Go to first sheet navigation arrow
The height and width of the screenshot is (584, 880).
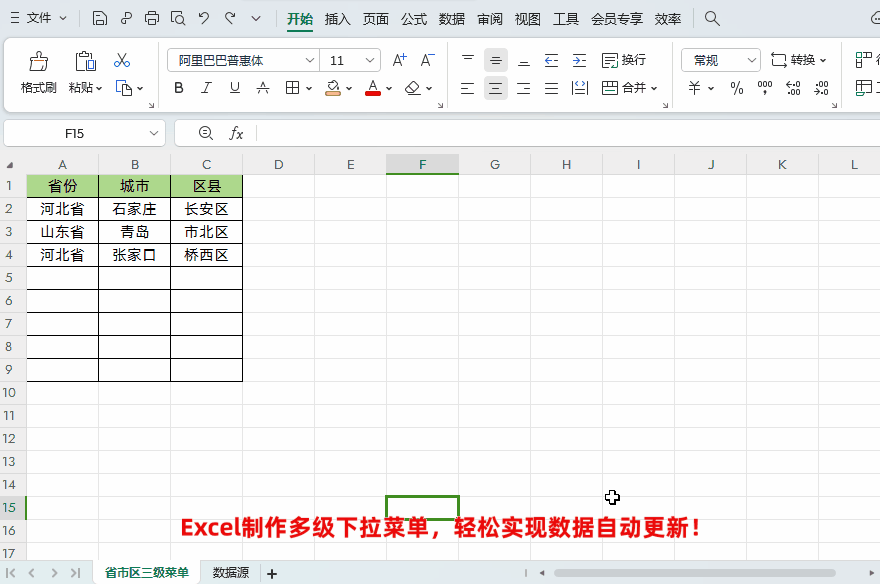click(x=11, y=573)
